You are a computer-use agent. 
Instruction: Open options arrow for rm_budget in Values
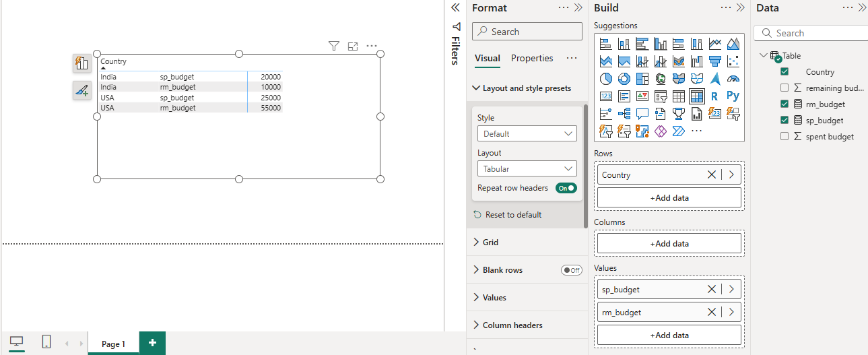tap(731, 312)
